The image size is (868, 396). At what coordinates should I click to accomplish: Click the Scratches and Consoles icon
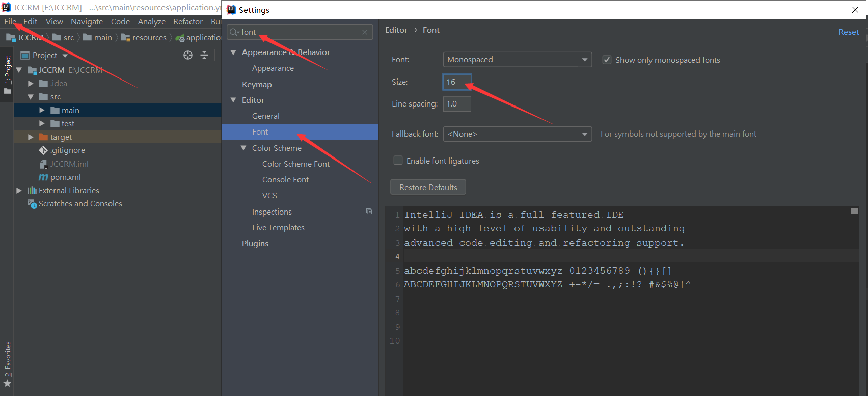click(32, 203)
